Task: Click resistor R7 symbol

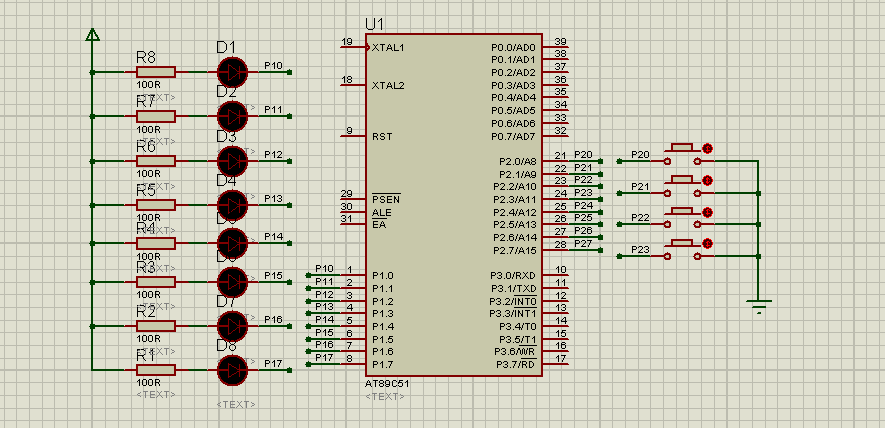Action: [x=156, y=116]
